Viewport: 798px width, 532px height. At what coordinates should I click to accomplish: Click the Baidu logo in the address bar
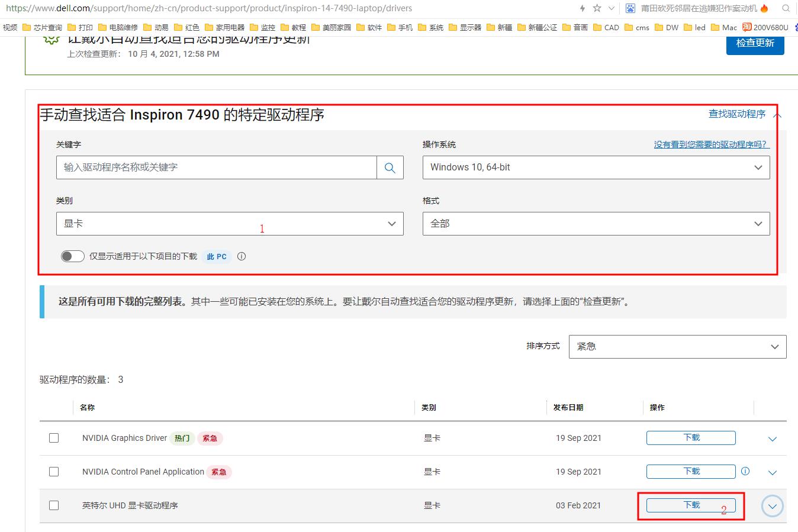pos(629,8)
